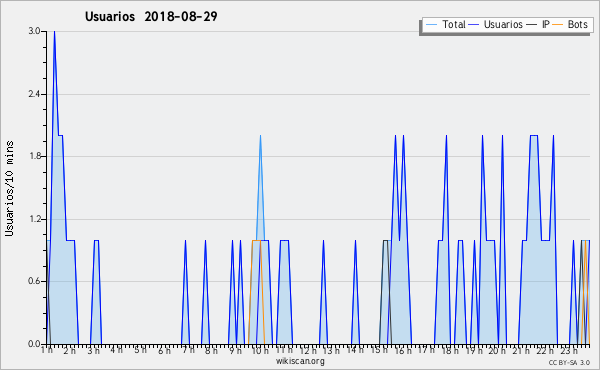The height and width of the screenshot is (370, 600).
Task: Click the '16 h' x-axis label
Action: (x=403, y=350)
